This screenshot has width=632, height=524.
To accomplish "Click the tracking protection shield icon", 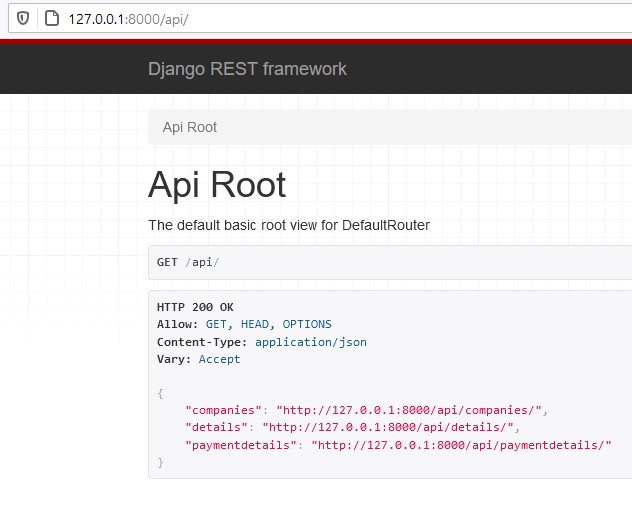I will [23, 18].
